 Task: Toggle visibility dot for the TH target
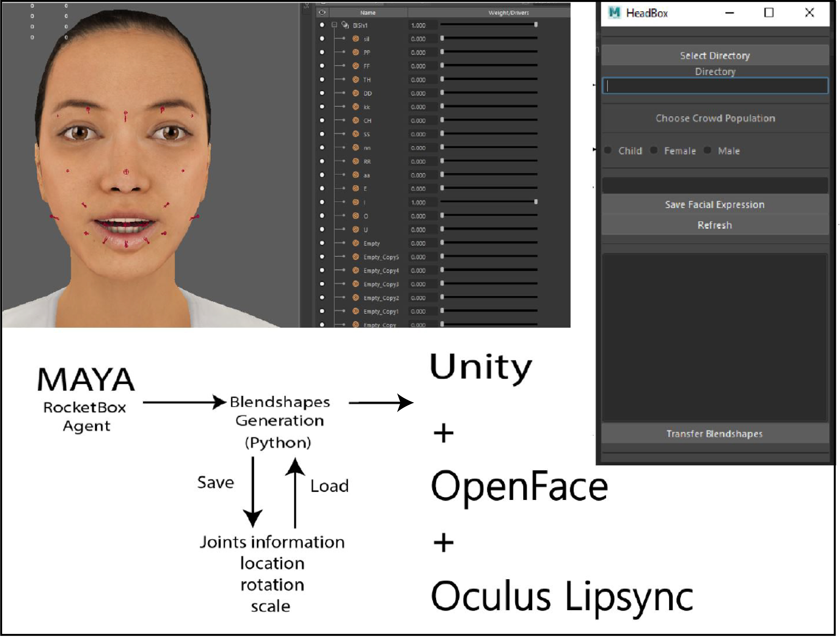point(322,80)
